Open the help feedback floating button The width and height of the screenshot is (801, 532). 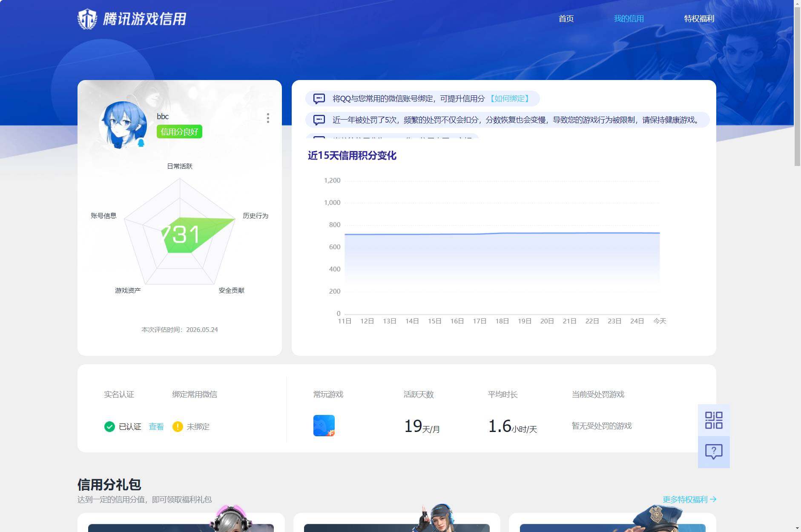(714, 452)
